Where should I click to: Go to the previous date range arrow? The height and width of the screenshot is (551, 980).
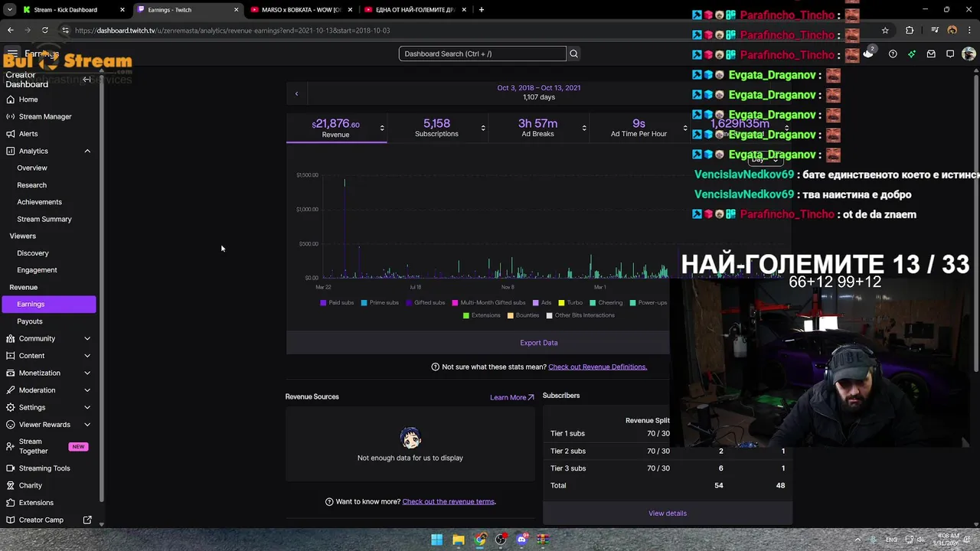[x=296, y=93]
